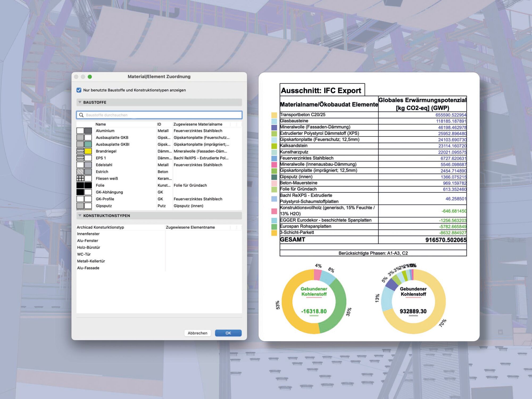Click the ID column header
Viewport: 532px width, 399px height.
click(x=159, y=124)
